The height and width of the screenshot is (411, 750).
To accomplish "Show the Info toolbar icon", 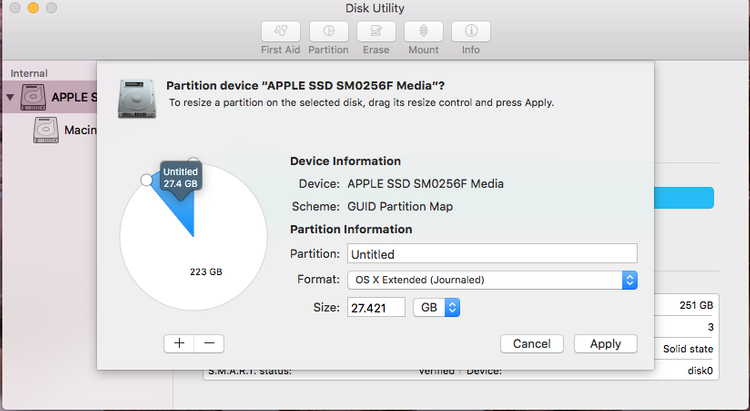I will 471,32.
